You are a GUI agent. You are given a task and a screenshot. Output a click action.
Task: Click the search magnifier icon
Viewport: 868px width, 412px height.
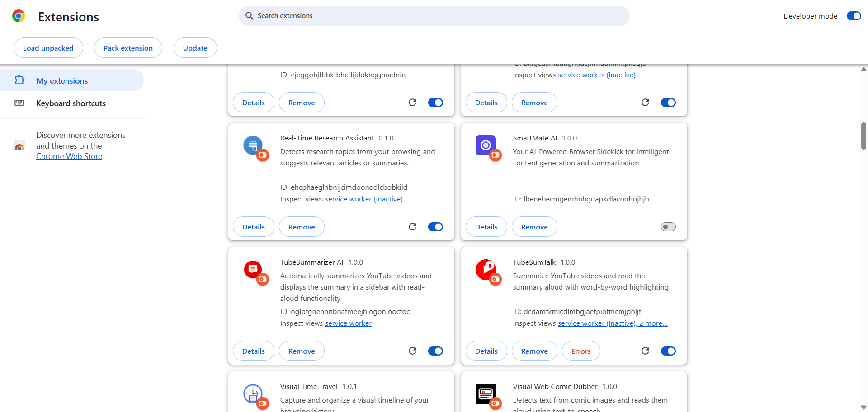coord(249,16)
